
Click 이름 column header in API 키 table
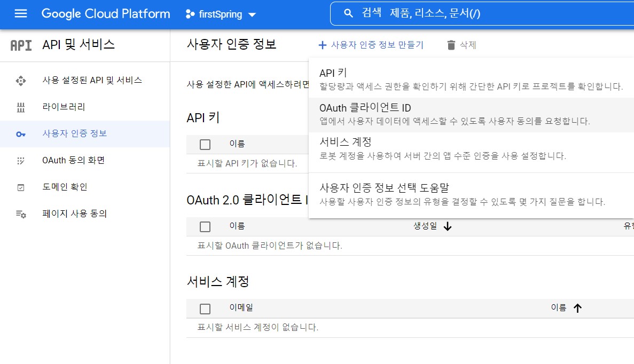[237, 144]
